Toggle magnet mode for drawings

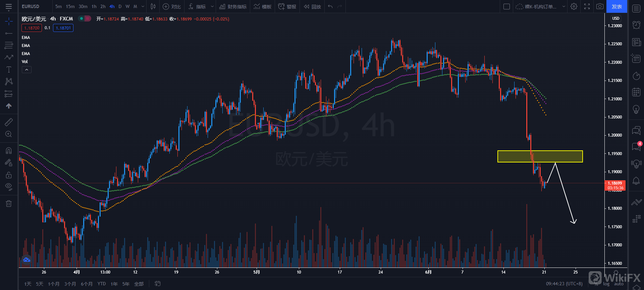[9, 151]
